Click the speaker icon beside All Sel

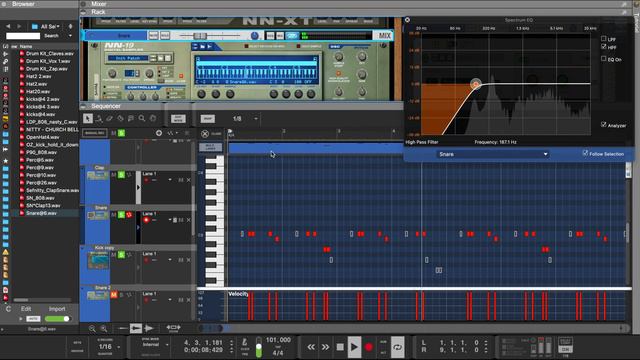[x=70, y=26]
